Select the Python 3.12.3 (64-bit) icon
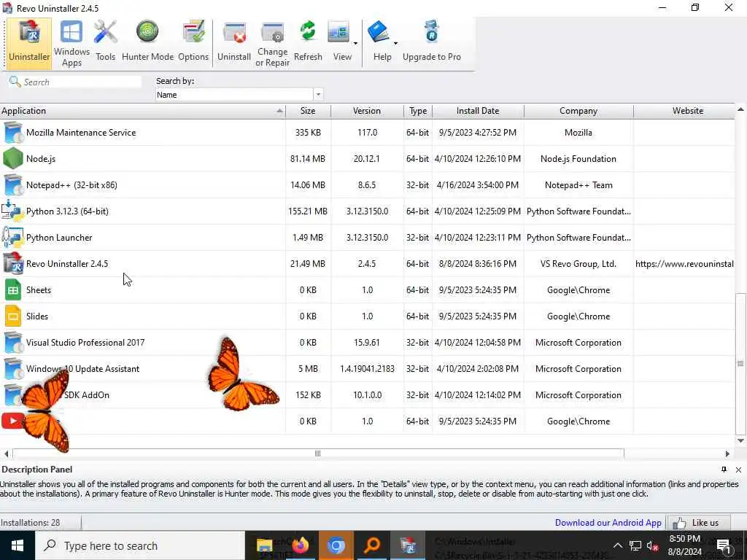 coord(13,211)
